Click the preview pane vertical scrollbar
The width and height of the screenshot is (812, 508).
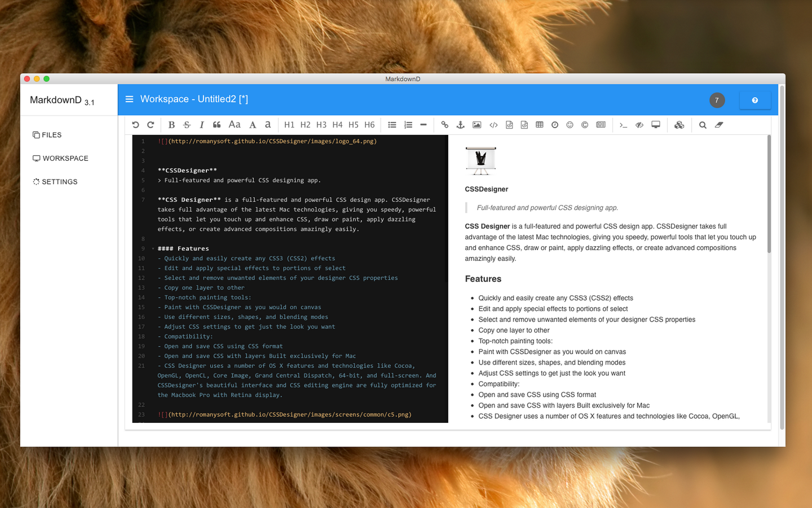769,194
